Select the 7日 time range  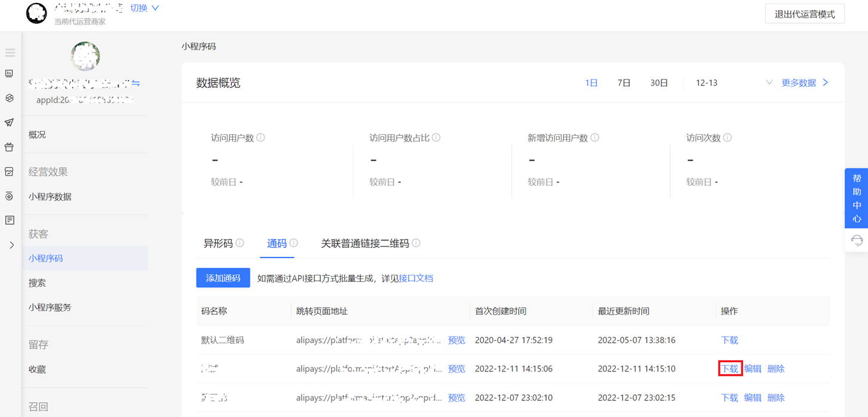[624, 83]
